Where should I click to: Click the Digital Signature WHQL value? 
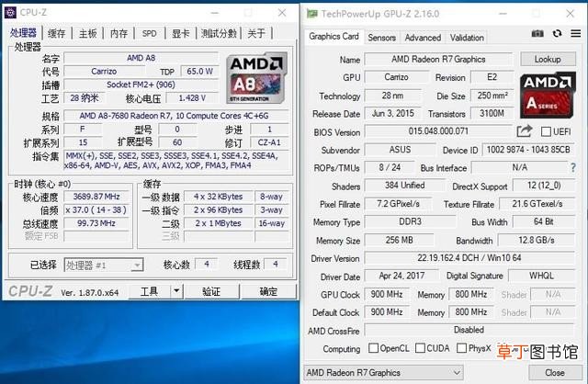coord(541,276)
